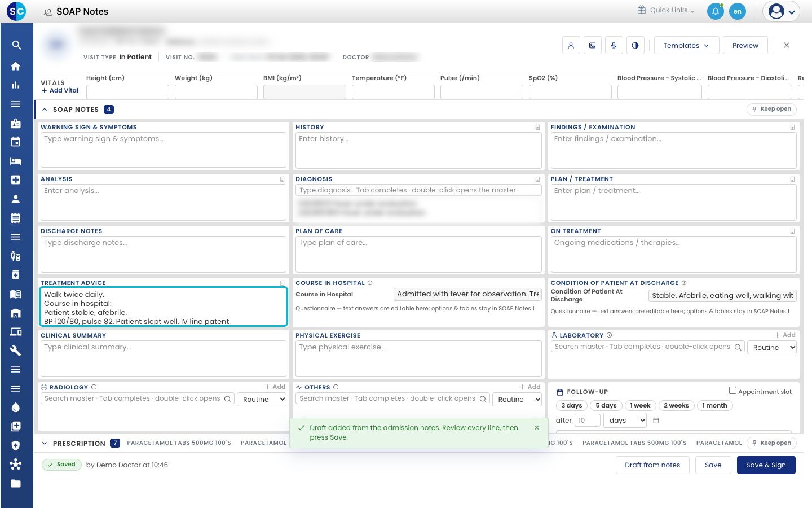The width and height of the screenshot is (812, 508).
Task: Switch language via the en button
Action: coord(738,11)
